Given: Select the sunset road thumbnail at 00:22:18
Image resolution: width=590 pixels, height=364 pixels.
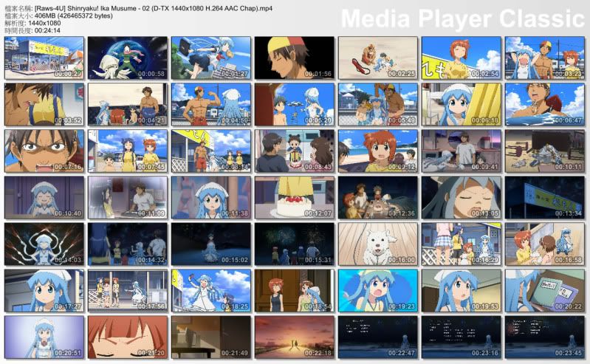Looking at the screenshot, I should pyautogui.click(x=295, y=337).
